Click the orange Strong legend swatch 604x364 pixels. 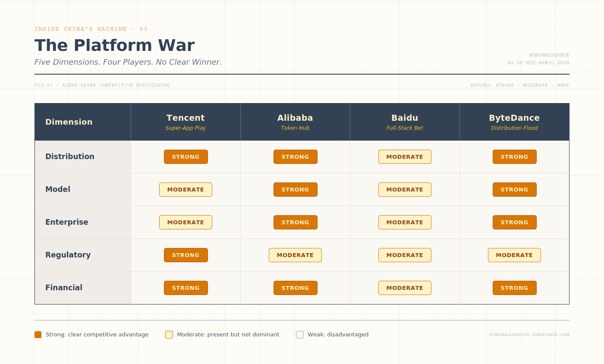pos(38,335)
